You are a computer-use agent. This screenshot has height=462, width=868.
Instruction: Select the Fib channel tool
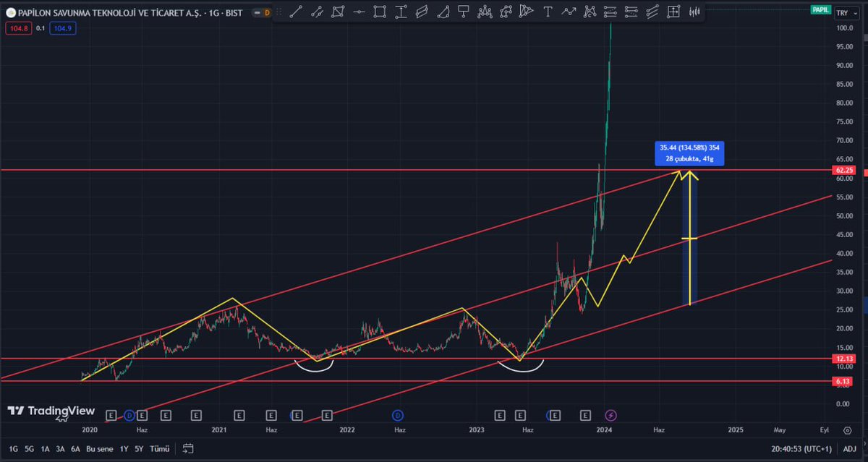[652, 12]
